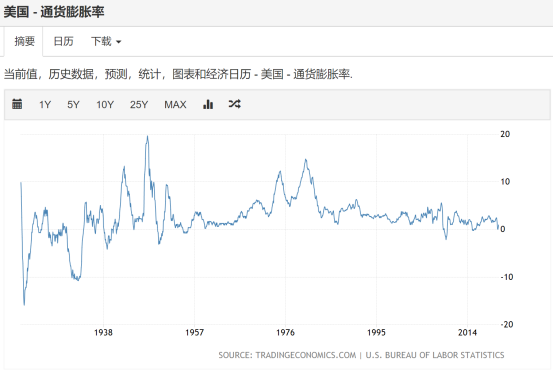Expand the 下载 dropdown menu
The width and height of the screenshot is (553, 372).
[106, 42]
